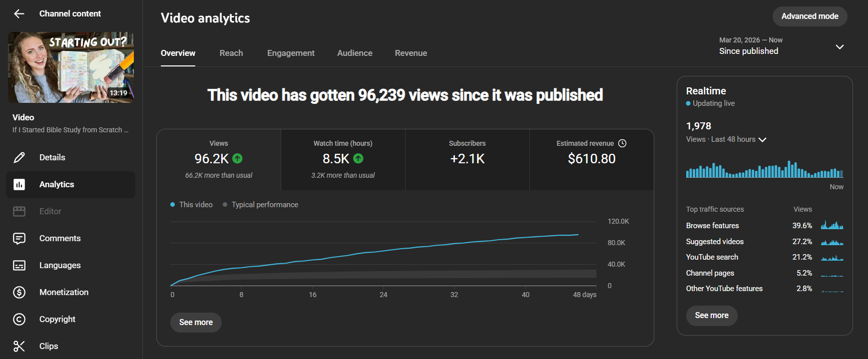The height and width of the screenshot is (359, 868).
Task: Click See more under the views chart
Action: [x=196, y=323]
